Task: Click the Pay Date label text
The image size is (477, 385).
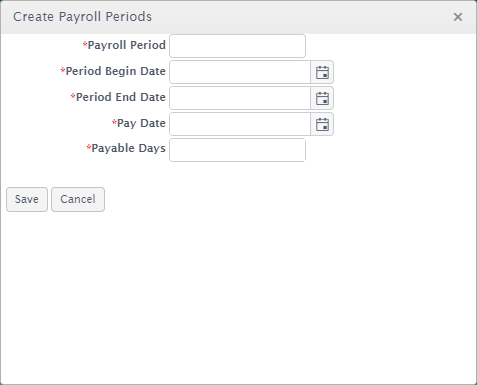Action: coord(141,123)
